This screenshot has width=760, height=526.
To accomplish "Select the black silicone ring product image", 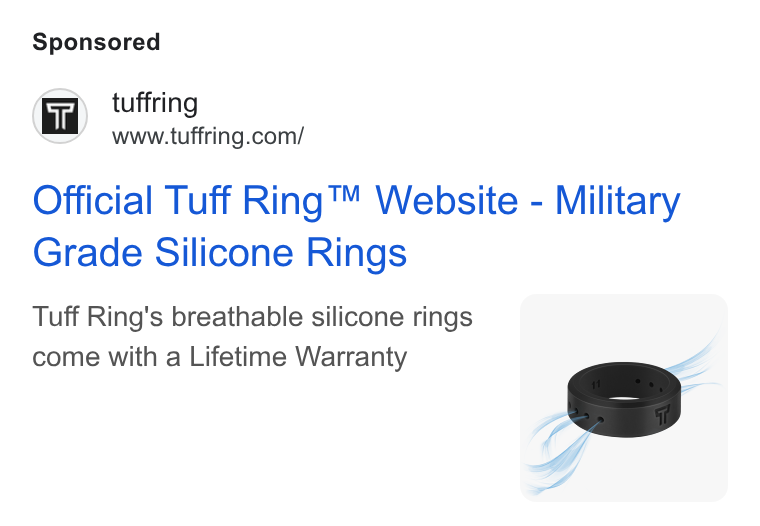I will [x=624, y=398].
